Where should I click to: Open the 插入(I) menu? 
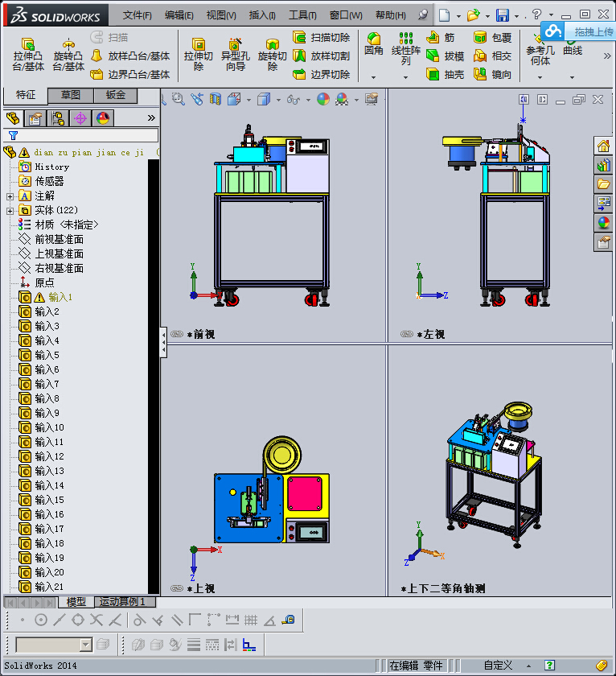tap(262, 15)
